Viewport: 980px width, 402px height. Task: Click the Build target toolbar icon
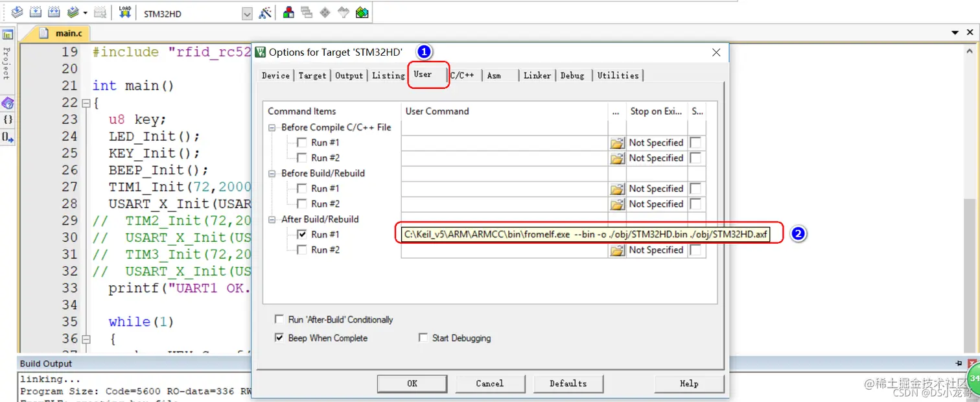(x=36, y=12)
